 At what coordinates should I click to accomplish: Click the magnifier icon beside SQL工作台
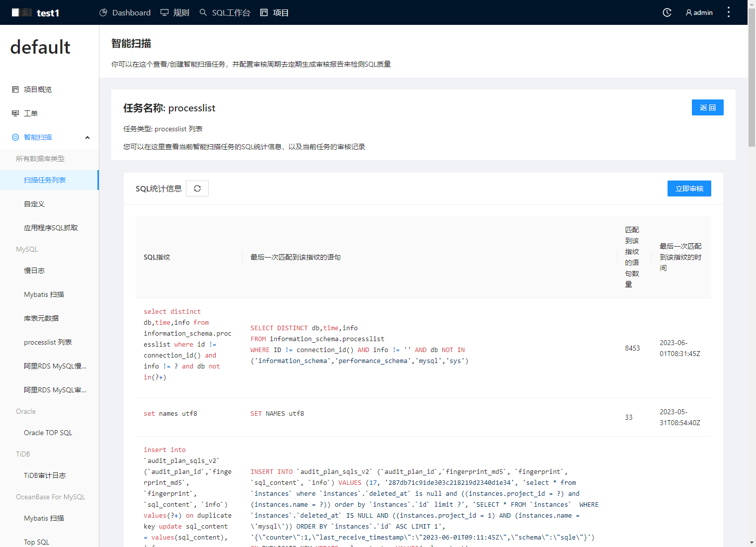pos(203,12)
